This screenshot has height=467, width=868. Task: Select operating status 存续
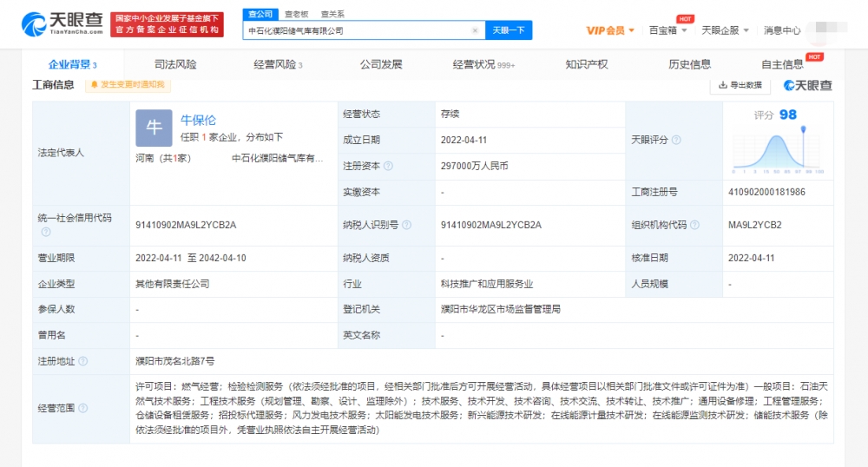coord(450,114)
